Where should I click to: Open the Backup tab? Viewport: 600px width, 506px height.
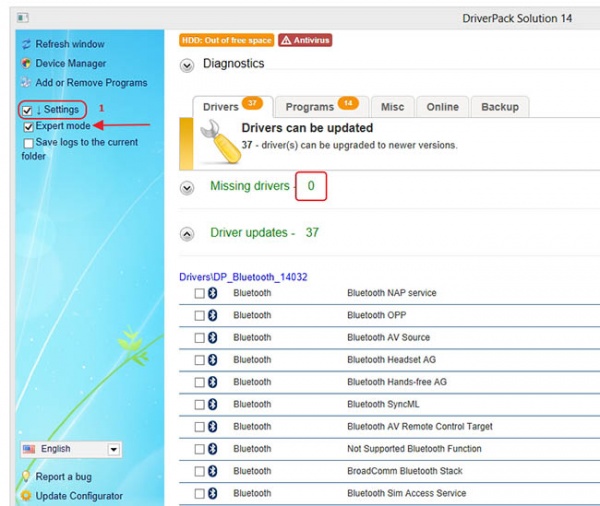(x=500, y=107)
